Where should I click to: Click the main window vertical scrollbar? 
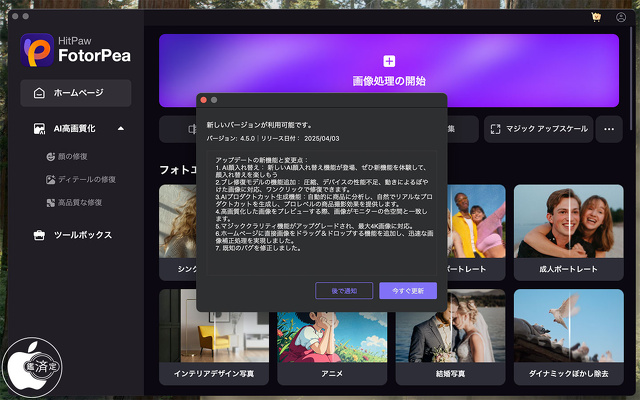[x=631, y=80]
